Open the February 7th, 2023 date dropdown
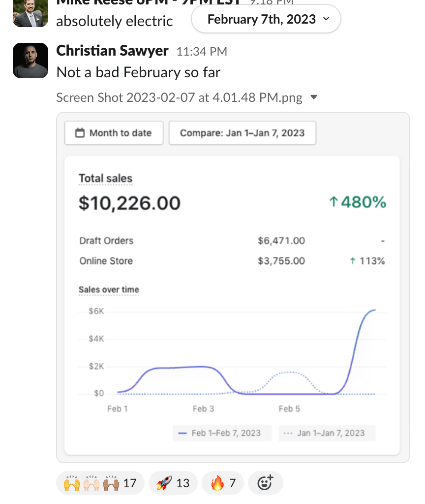The image size is (425, 504). tap(266, 19)
